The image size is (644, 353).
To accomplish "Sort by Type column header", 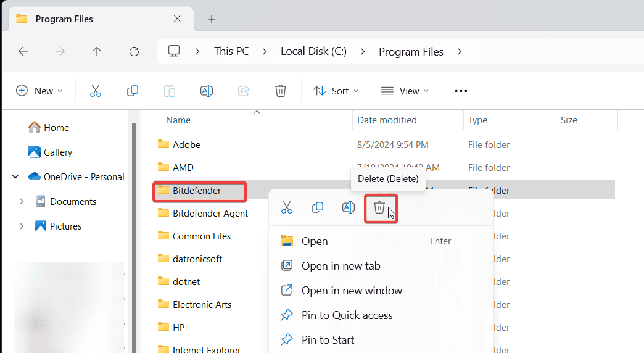I will click(477, 120).
